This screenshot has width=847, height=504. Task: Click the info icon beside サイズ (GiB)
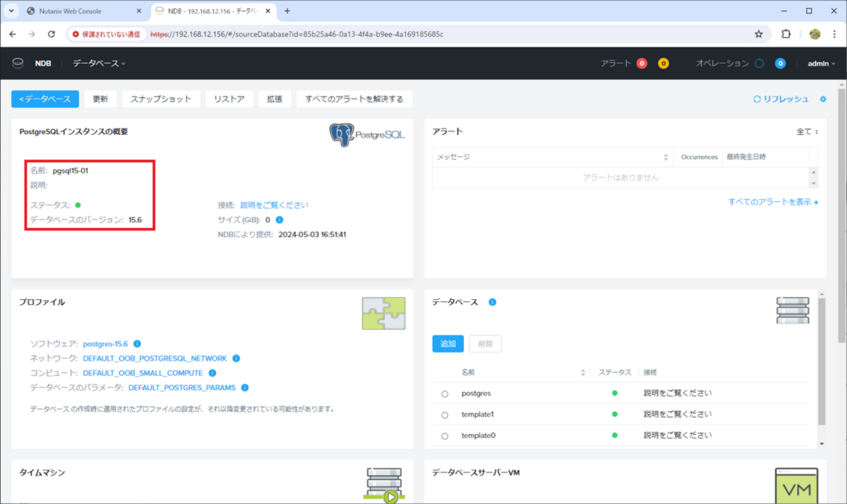tap(280, 220)
